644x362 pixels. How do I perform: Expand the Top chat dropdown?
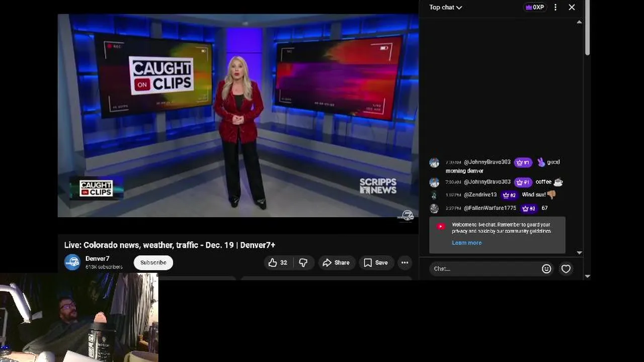(x=445, y=7)
